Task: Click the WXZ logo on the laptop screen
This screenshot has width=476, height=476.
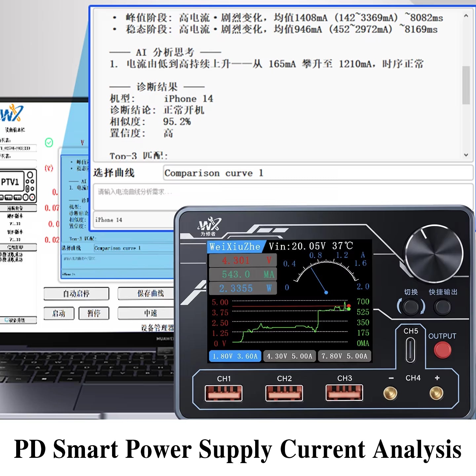Action: (12, 113)
